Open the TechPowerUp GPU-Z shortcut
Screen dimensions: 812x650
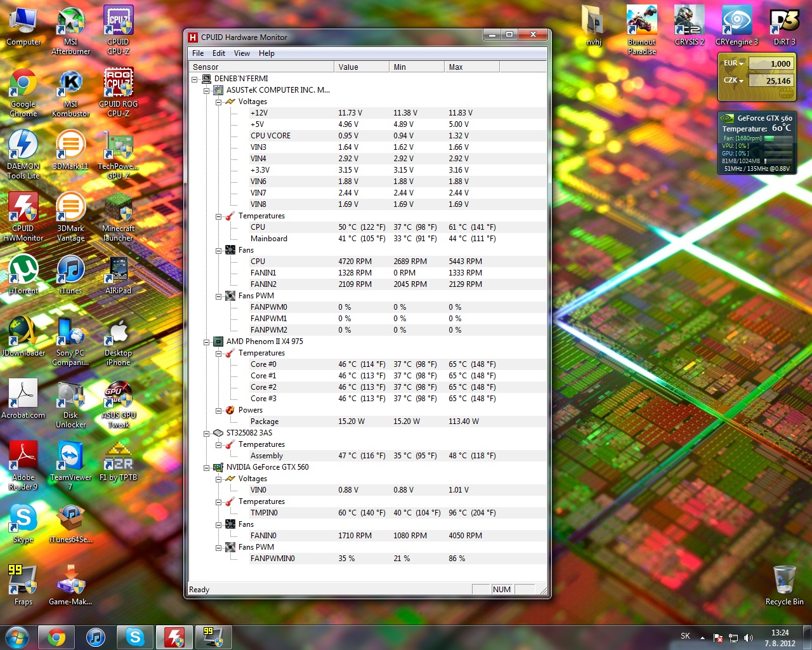point(118,155)
